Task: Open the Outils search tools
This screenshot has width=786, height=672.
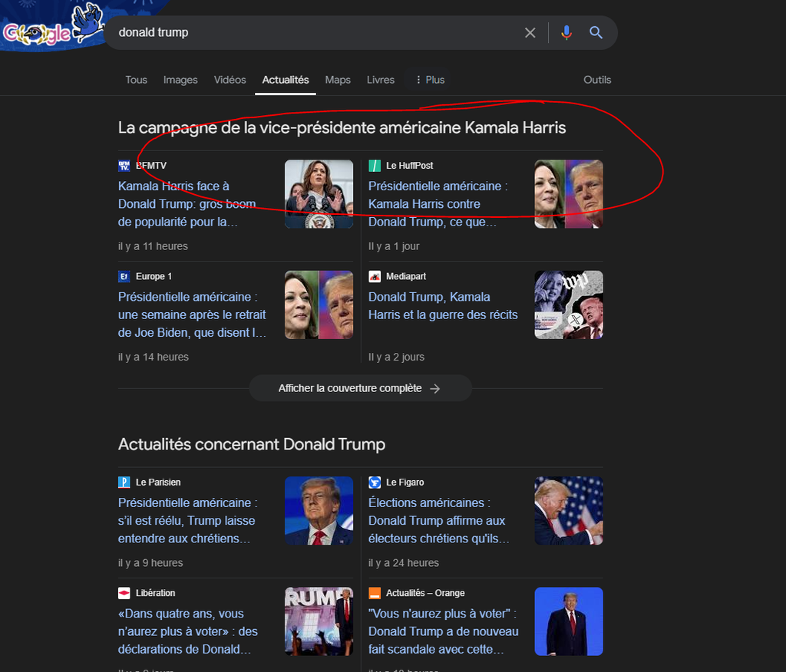Action: pyautogui.click(x=597, y=80)
